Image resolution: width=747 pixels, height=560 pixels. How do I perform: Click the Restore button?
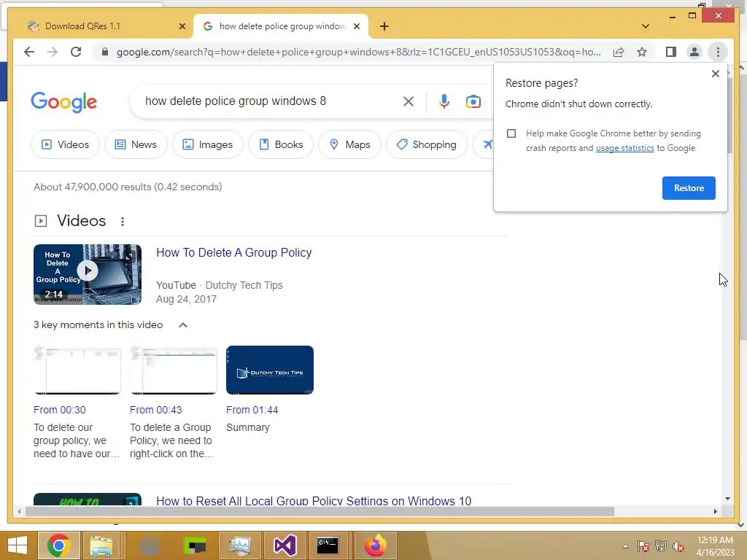[689, 188]
